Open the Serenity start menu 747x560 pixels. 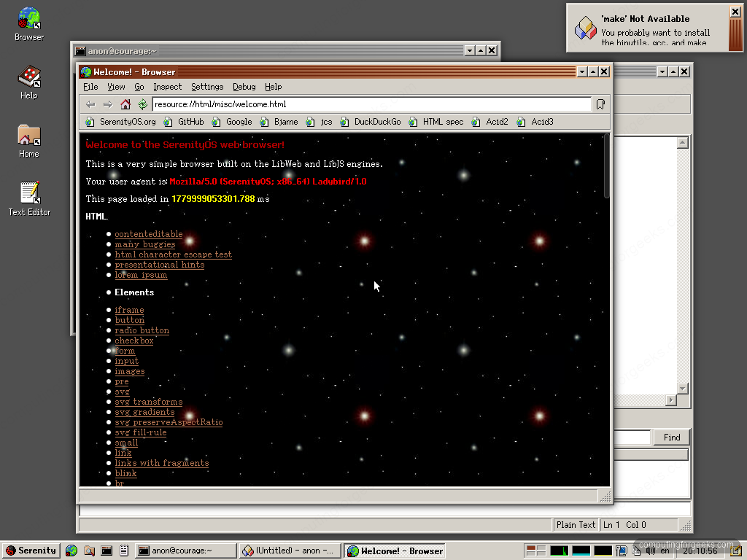click(x=31, y=551)
